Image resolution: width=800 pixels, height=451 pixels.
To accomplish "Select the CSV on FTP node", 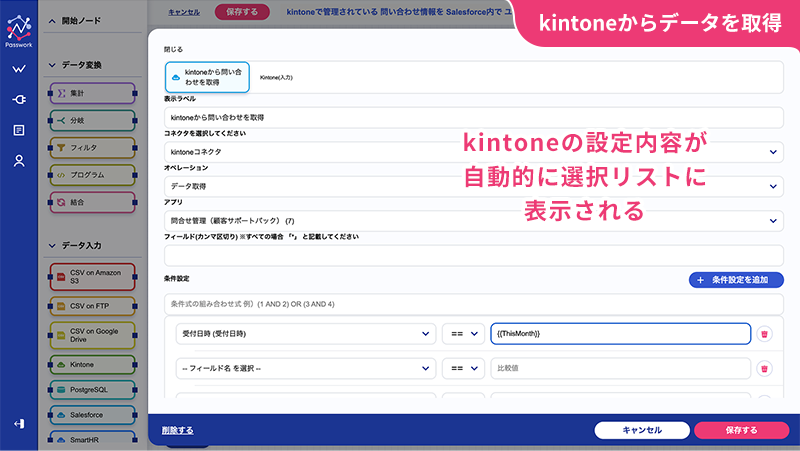I will [x=92, y=306].
